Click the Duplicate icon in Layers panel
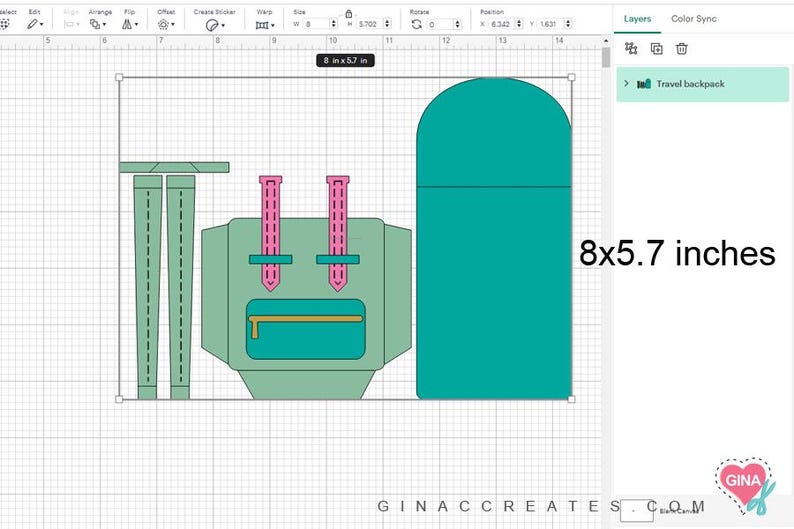794x529 pixels. [656, 49]
